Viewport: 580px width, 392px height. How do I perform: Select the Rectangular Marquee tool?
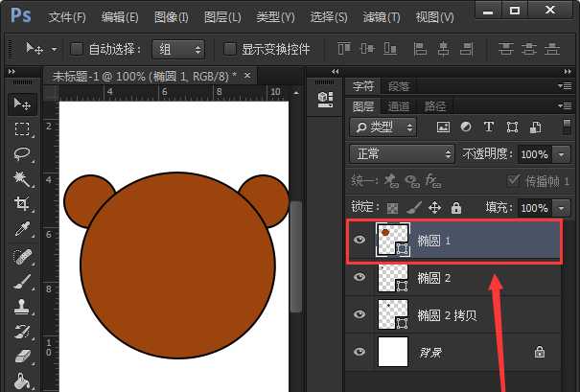[x=21, y=128]
